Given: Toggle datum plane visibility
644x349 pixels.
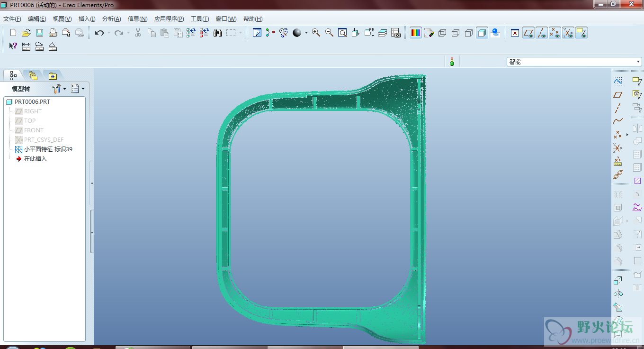Looking at the screenshot, I should [528, 33].
